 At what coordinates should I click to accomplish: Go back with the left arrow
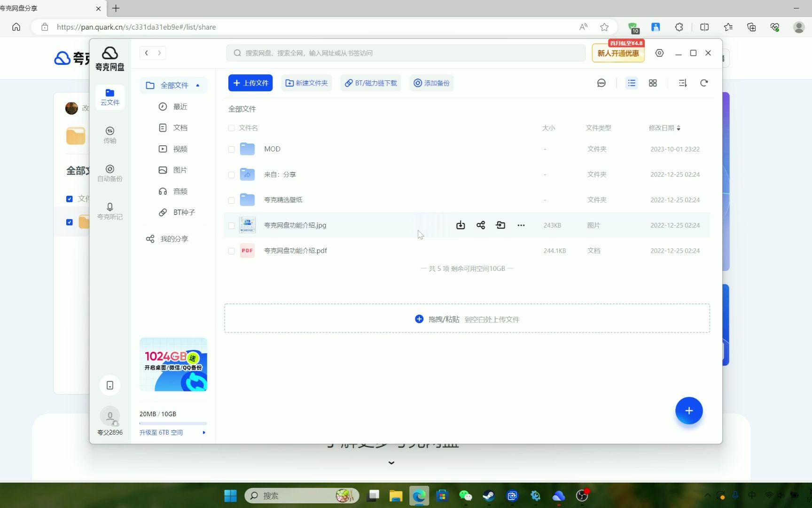[x=147, y=53]
